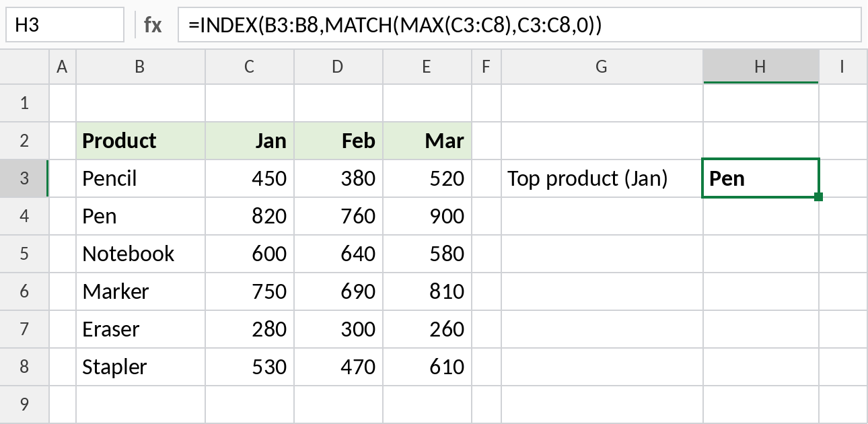
Task: Select column E header
Action: click(x=427, y=66)
